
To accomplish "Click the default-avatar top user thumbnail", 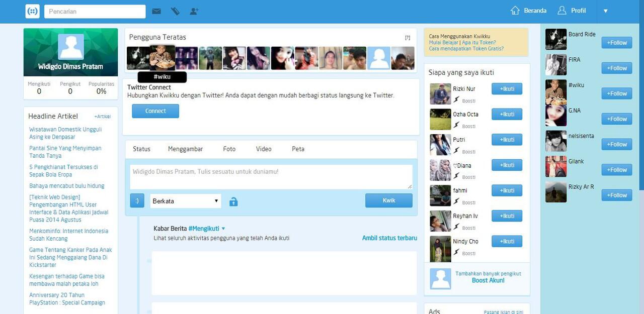I will pos(379,58).
